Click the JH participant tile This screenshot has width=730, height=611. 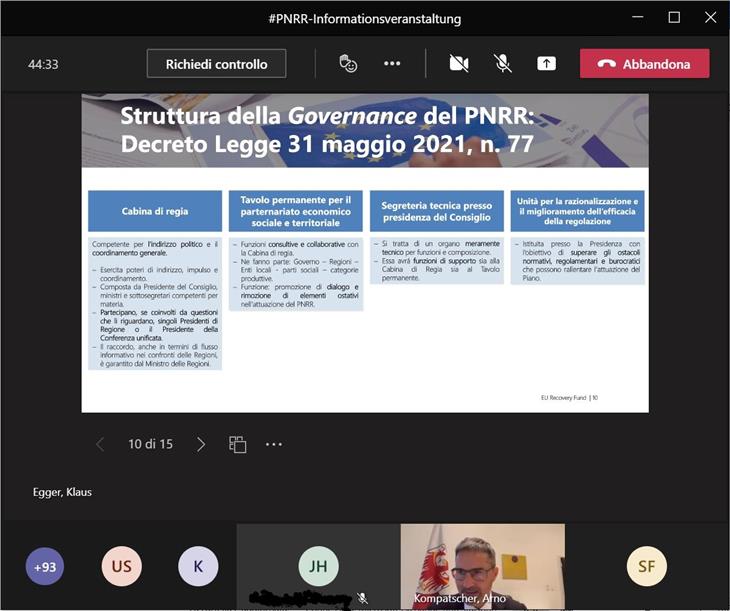318,567
